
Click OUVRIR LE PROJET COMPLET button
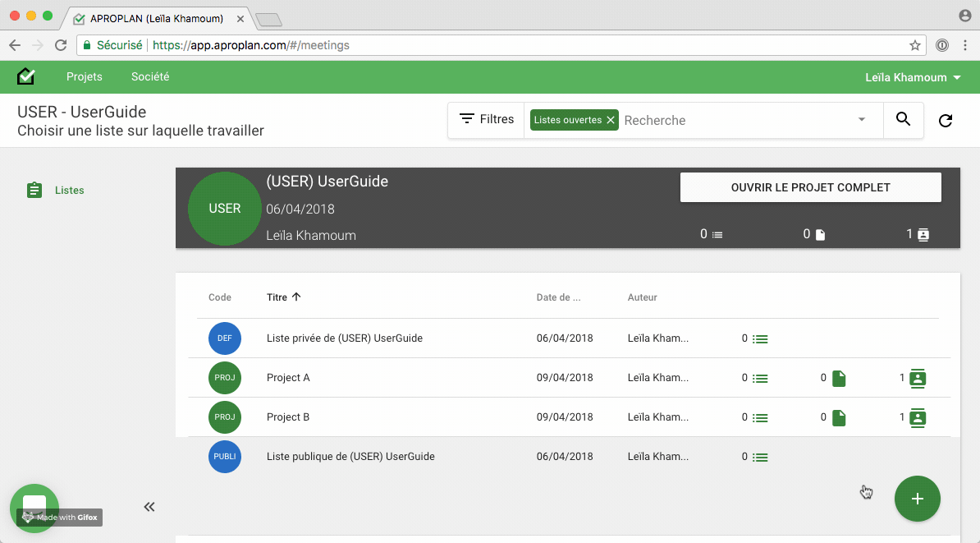(811, 187)
